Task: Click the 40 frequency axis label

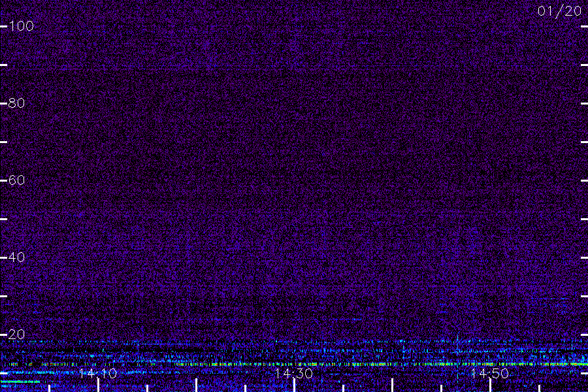Action: 16,257
